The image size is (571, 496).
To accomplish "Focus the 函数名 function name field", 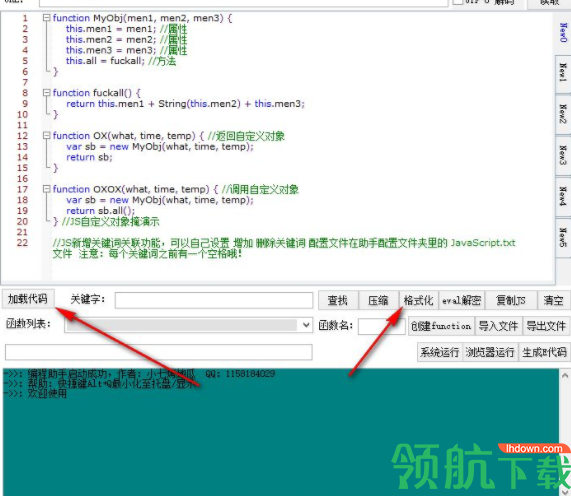I will tap(381, 326).
